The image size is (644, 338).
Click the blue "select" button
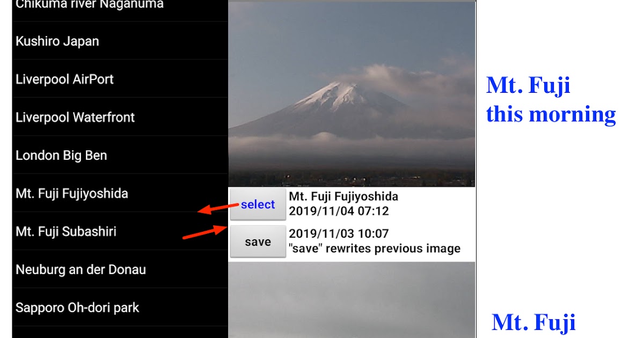[258, 204]
